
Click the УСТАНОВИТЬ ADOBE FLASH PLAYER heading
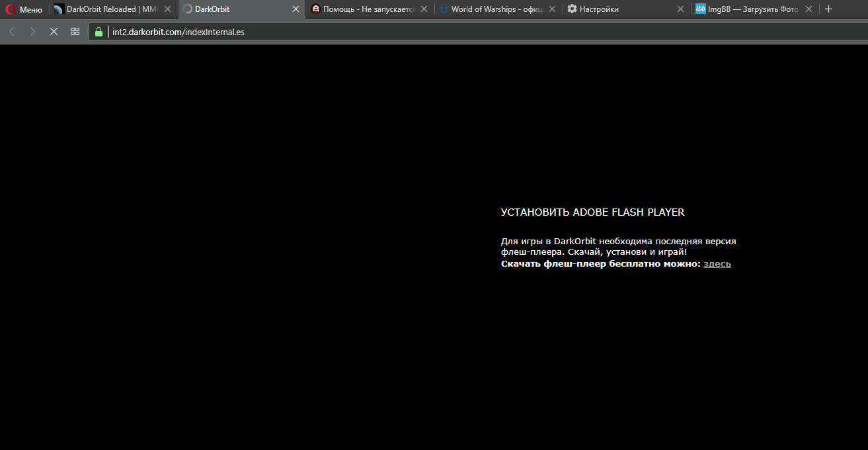pyautogui.click(x=593, y=212)
